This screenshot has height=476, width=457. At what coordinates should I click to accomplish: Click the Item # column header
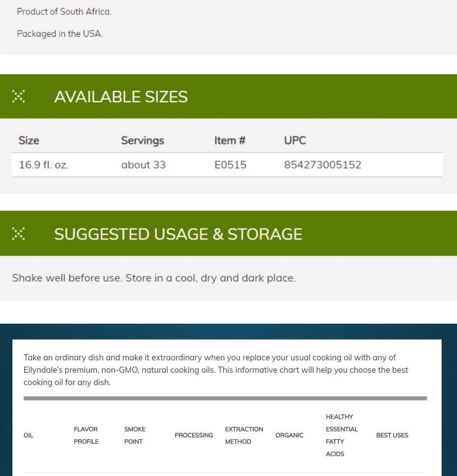(x=229, y=140)
